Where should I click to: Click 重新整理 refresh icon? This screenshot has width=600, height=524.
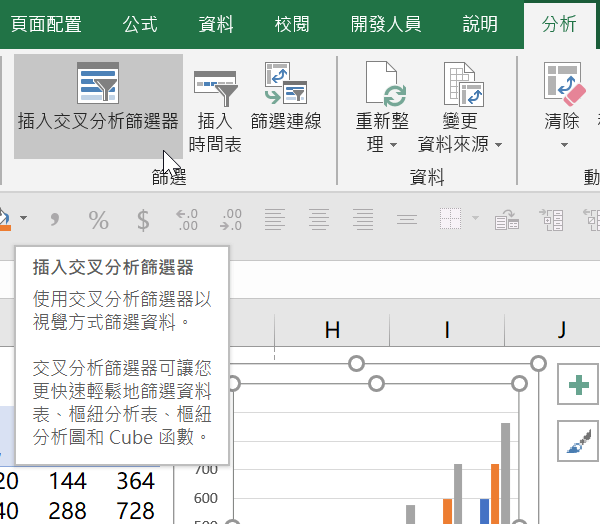(x=386, y=84)
